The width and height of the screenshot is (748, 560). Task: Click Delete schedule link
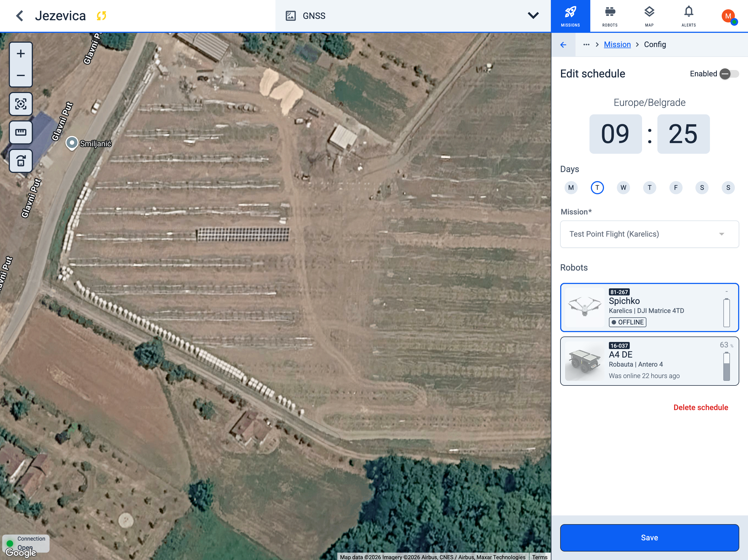pyautogui.click(x=701, y=408)
